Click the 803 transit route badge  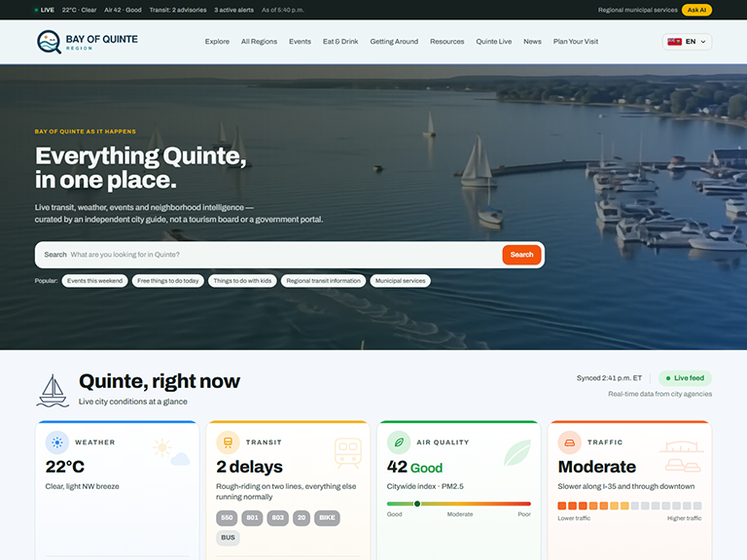tap(278, 517)
